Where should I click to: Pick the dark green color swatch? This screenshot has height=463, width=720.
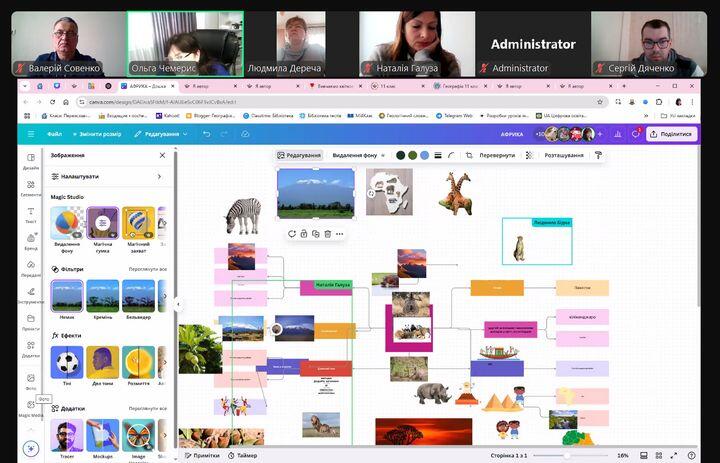point(401,155)
